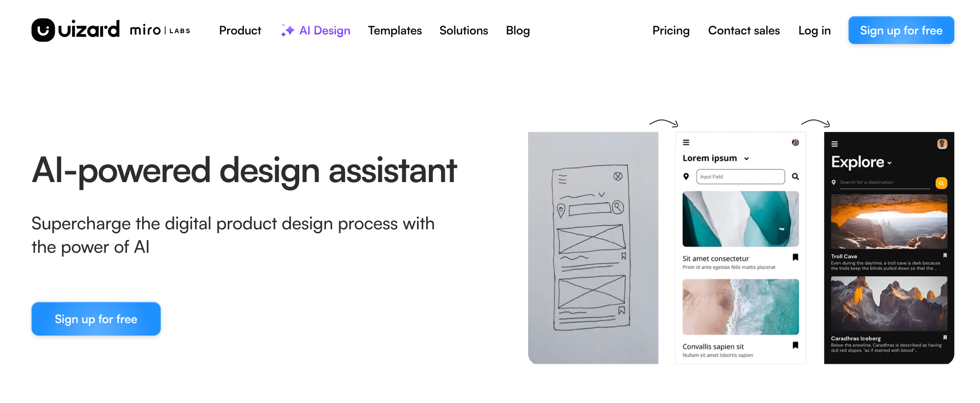Click the search magnifier in light mockup
This screenshot has height=403, width=980.
tap(795, 177)
